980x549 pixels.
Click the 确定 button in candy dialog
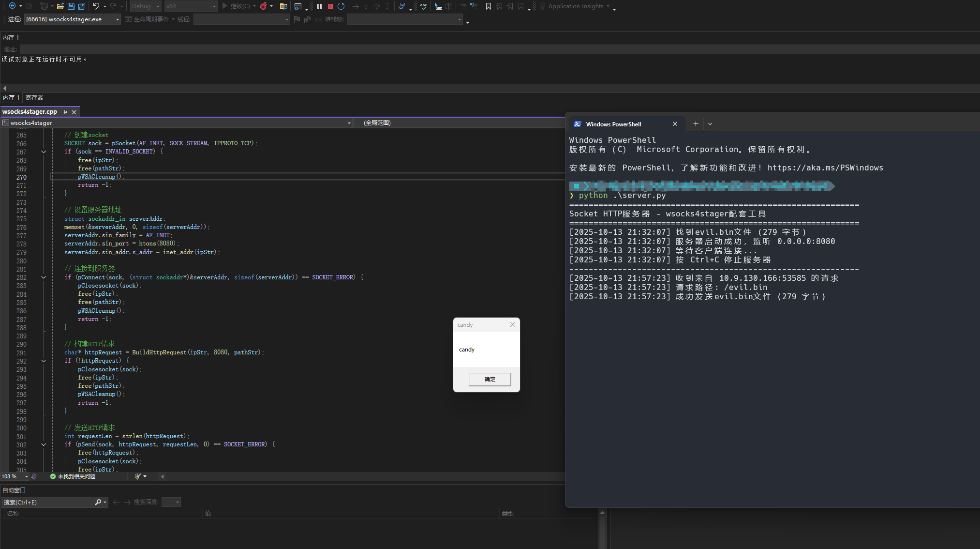pos(490,379)
